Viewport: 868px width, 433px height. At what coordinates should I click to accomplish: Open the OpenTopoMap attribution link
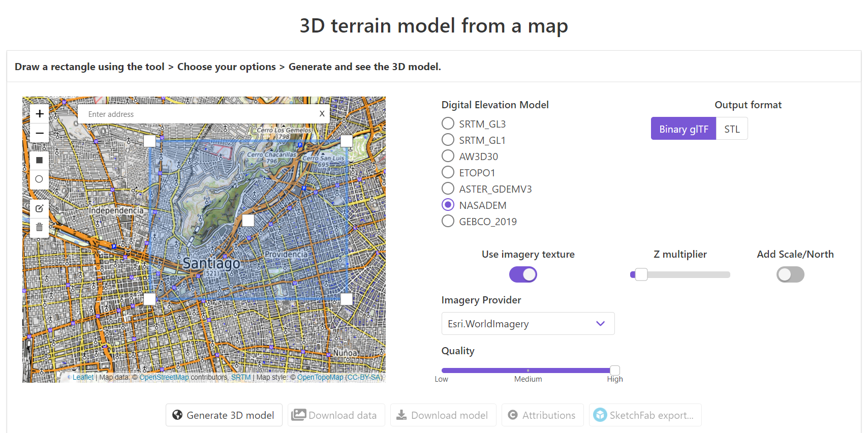[320, 377]
